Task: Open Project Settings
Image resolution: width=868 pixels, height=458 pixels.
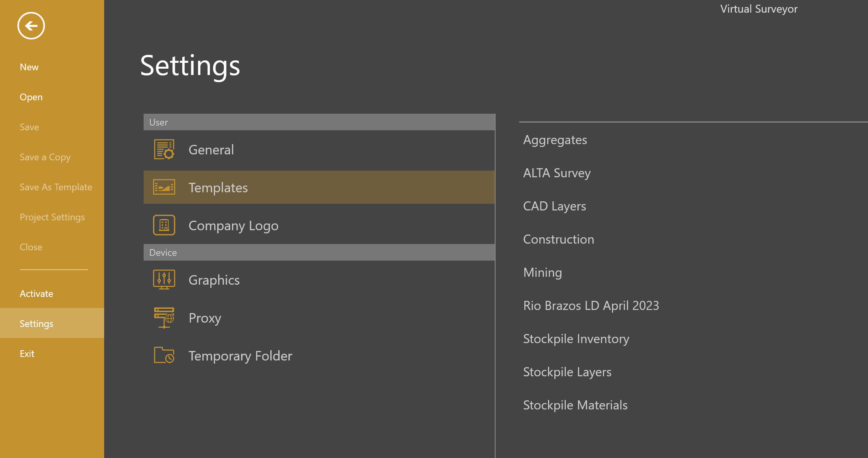Action: point(52,217)
